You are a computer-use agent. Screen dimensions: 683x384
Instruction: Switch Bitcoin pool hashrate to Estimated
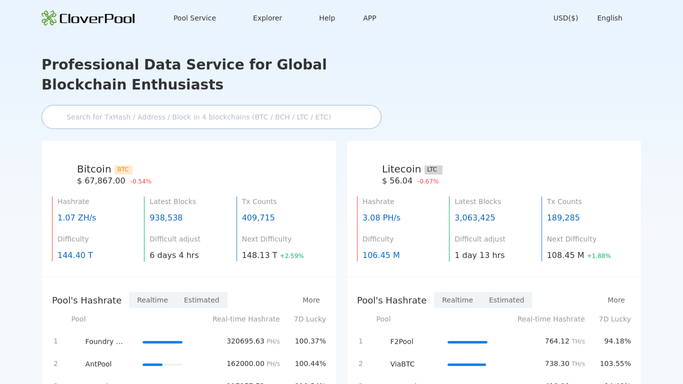tap(201, 300)
